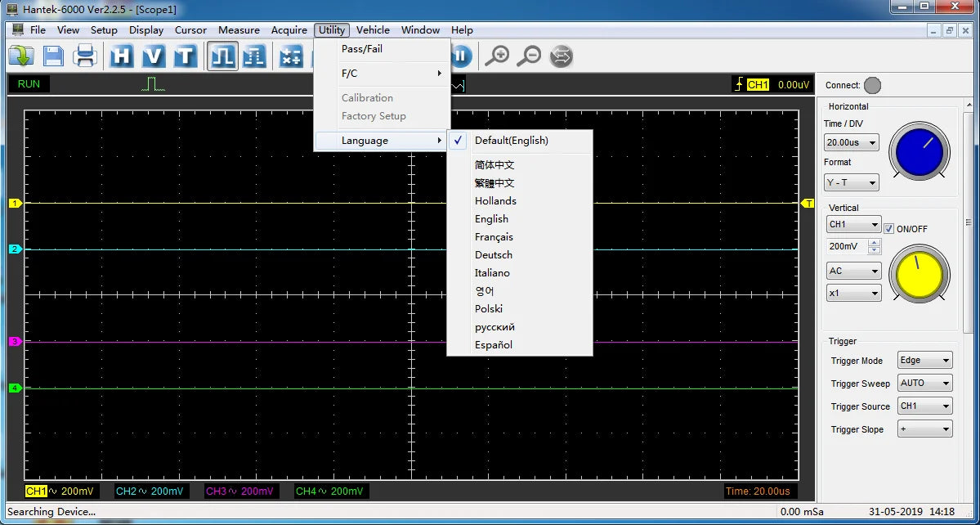Open the vertical (V) settings icon
Screen dimensions: 980x525
tap(154, 56)
